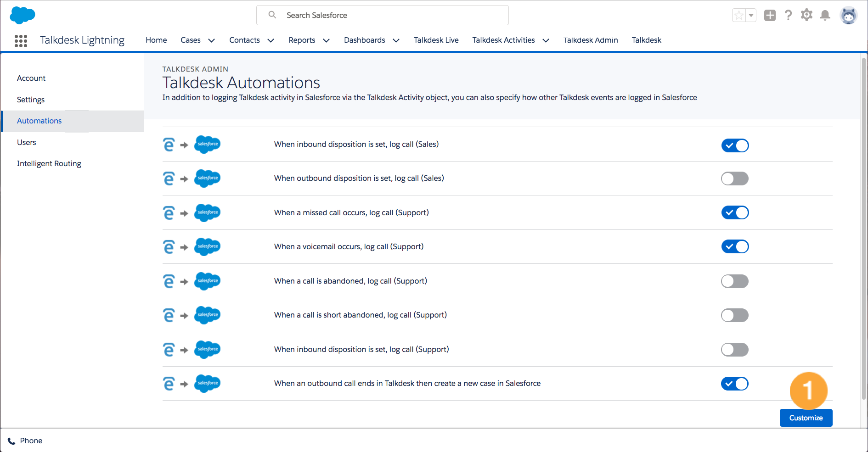The height and width of the screenshot is (452, 868).
Task: Open the Phone utility bar item
Action: click(x=25, y=441)
